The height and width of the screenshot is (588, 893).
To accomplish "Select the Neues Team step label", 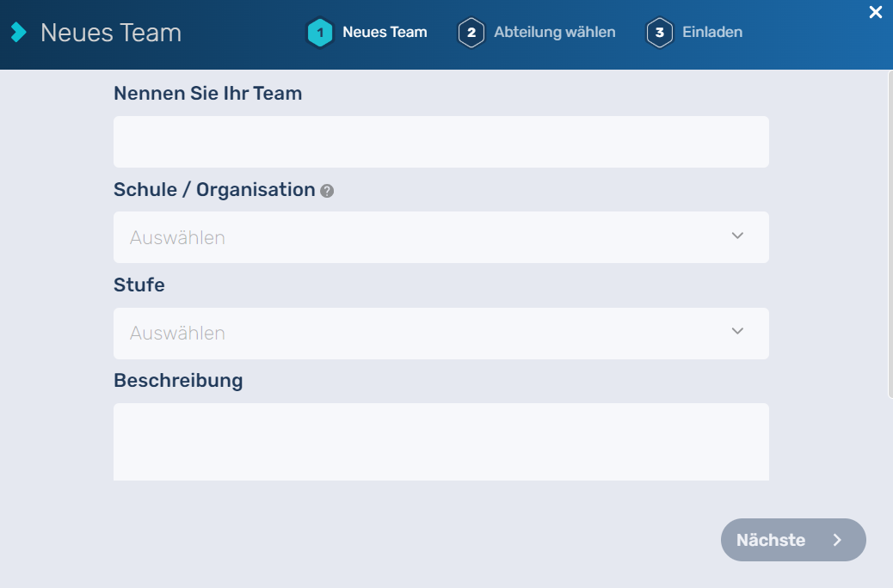I will click(x=385, y=33).
